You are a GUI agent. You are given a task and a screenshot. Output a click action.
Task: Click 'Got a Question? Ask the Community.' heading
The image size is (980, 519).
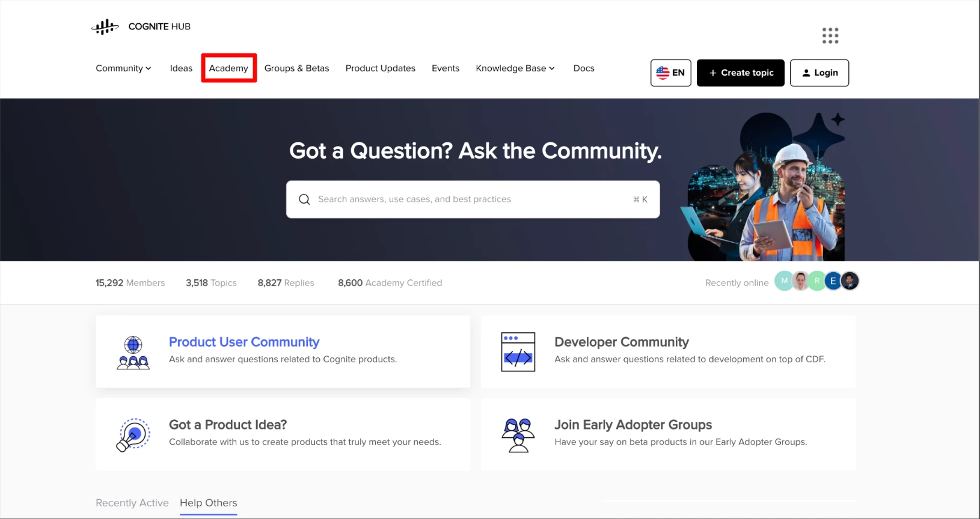click(476, 151)
